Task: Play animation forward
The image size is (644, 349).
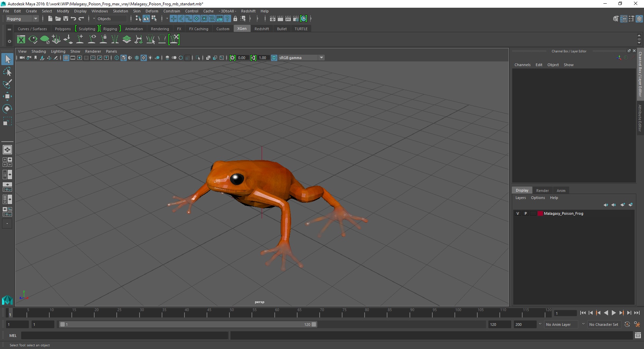Action: (613, 313)
